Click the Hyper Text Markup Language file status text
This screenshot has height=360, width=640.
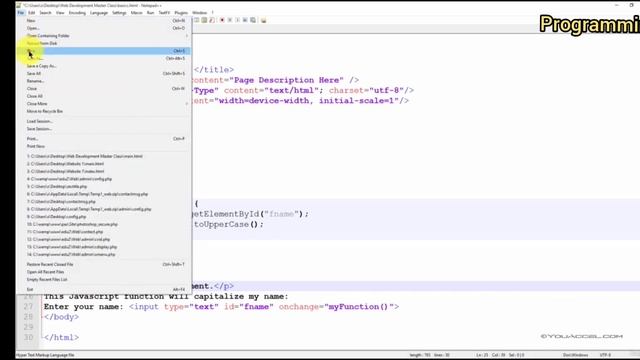point(45,355)
